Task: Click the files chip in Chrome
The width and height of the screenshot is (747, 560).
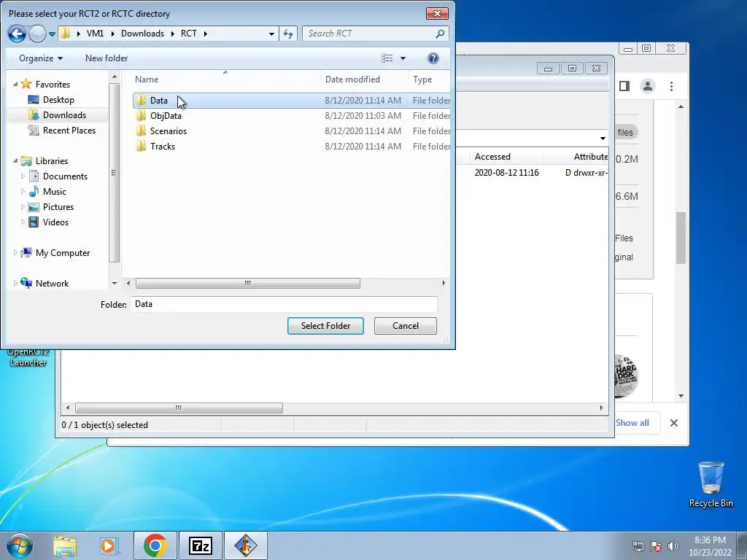Action: click(625, 133)
